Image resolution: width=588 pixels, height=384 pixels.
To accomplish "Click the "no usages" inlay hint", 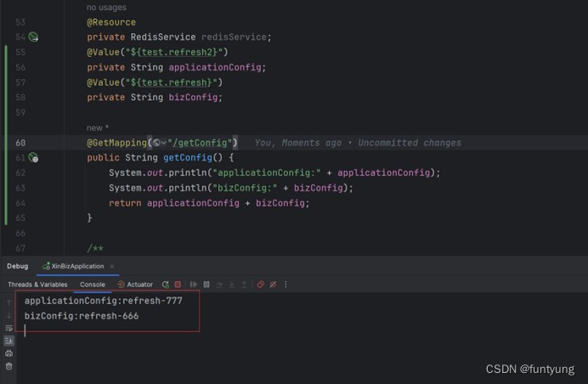I will [x=106, y=8].
